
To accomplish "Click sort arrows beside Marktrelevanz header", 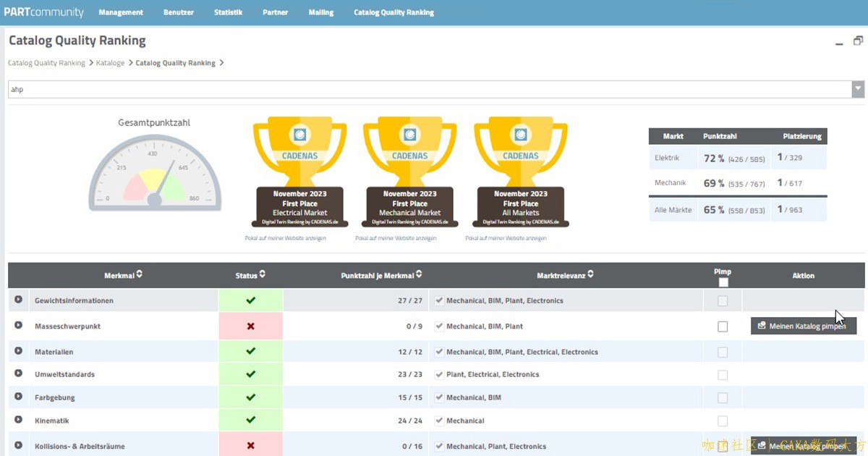I will point(591,274).
